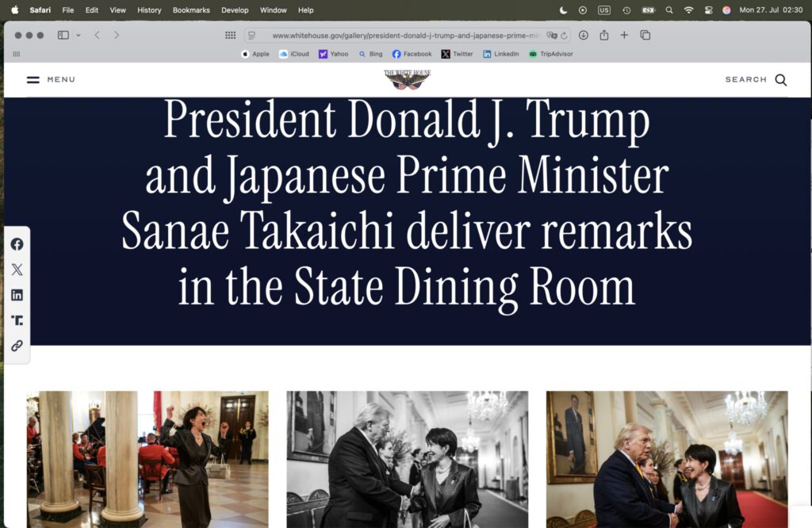Go back to the previous page
Image resolution: width=812 pixels, height=528 pixels.
[97, 35]
